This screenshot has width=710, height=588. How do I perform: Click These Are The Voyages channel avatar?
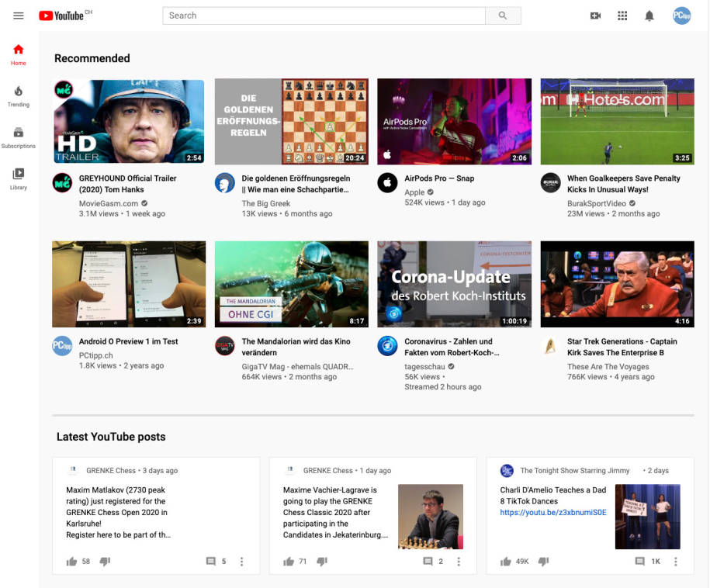[x=550, y=346]
